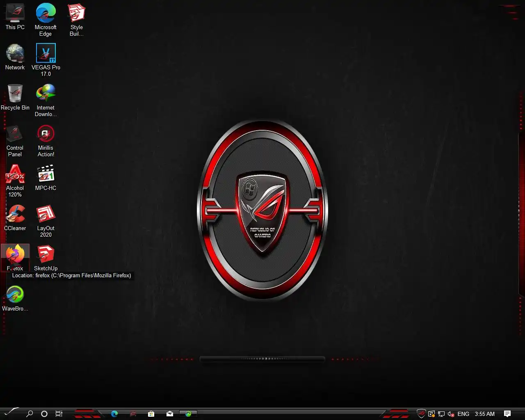Select the LayOut 2020 desktop icon
The image size is (525, 420).
[46, 221]
